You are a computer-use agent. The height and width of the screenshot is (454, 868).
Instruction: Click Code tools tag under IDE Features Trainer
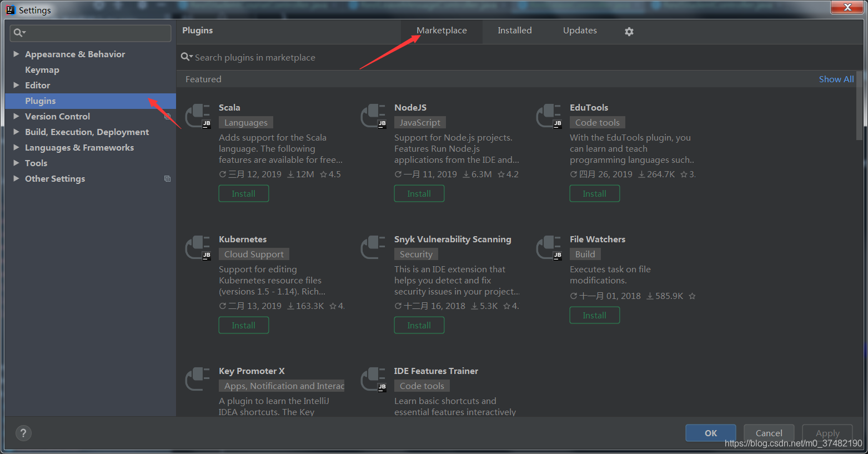pos(422,386)
